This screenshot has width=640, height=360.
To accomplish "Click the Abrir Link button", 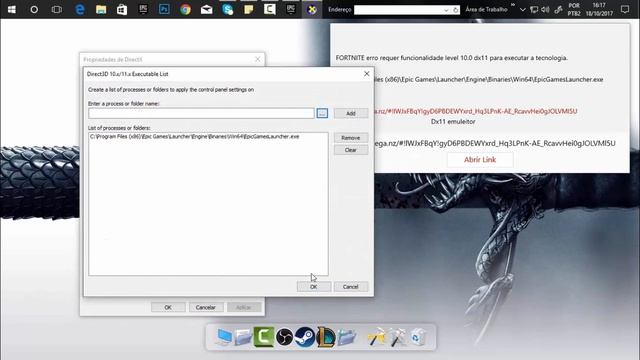I will click(x=480, y=160).
